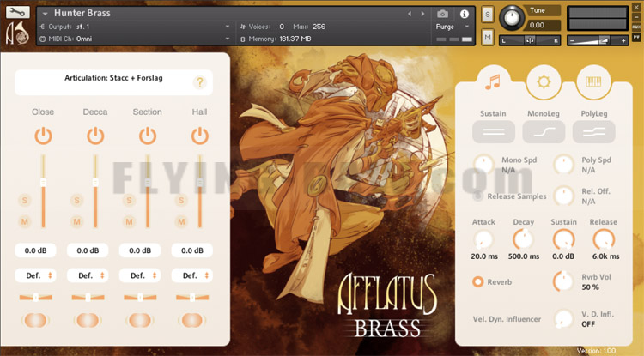Open the wrench instrument edit icon
Viewport: 644px width, 356px height.
coord(18,12)
